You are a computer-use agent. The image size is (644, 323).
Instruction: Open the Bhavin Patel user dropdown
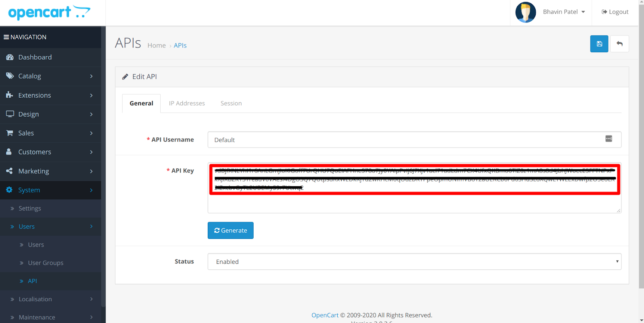(x=564, y=12)
